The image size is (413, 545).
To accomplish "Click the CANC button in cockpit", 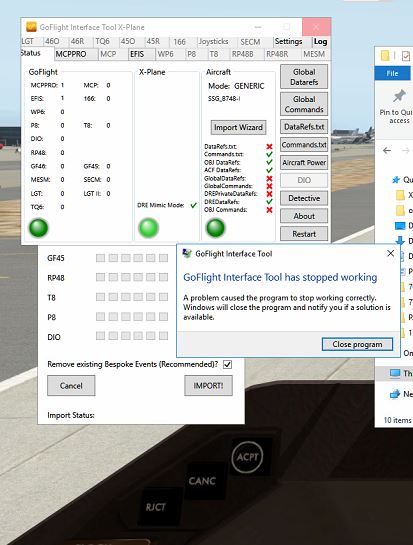I will (202, 481).
